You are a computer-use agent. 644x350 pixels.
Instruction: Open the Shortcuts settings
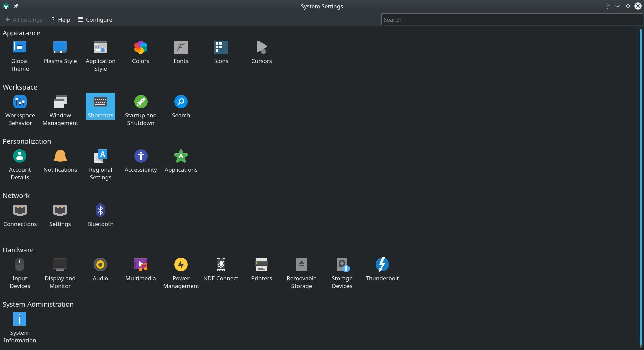(x=100, y=106)
